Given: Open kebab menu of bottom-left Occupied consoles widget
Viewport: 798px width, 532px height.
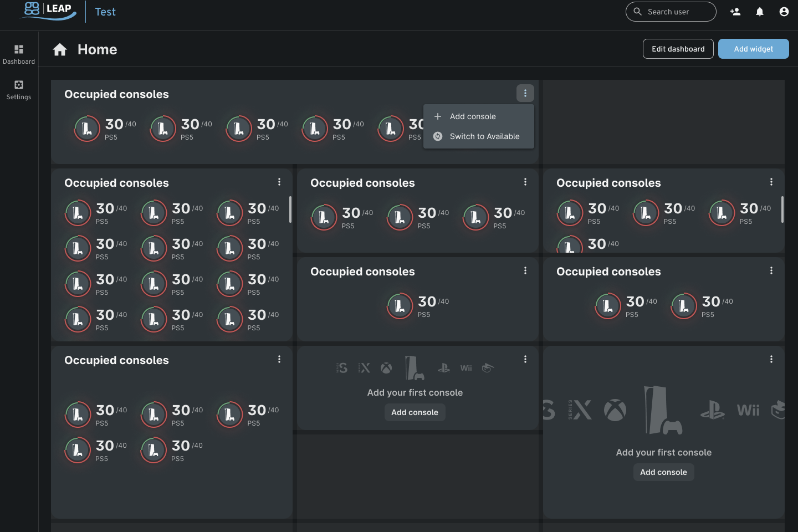Looking at the screenshot, I should point(279,359).
